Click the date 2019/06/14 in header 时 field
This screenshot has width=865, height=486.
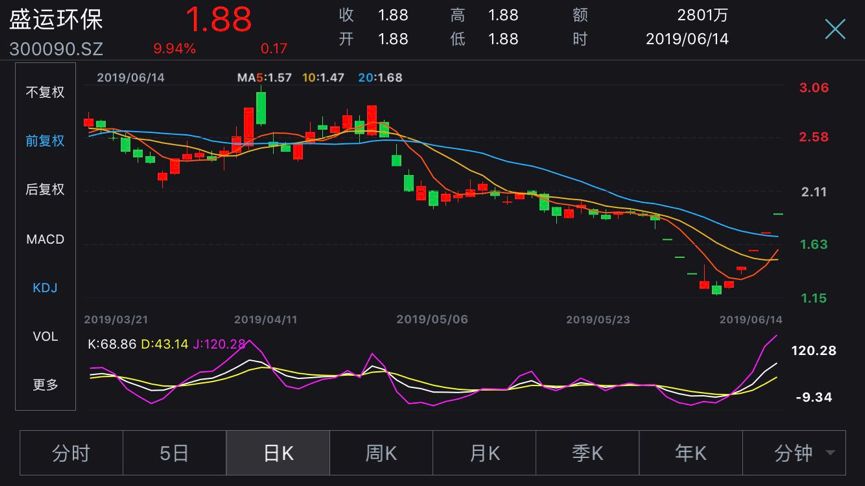(x=687, y=39)
